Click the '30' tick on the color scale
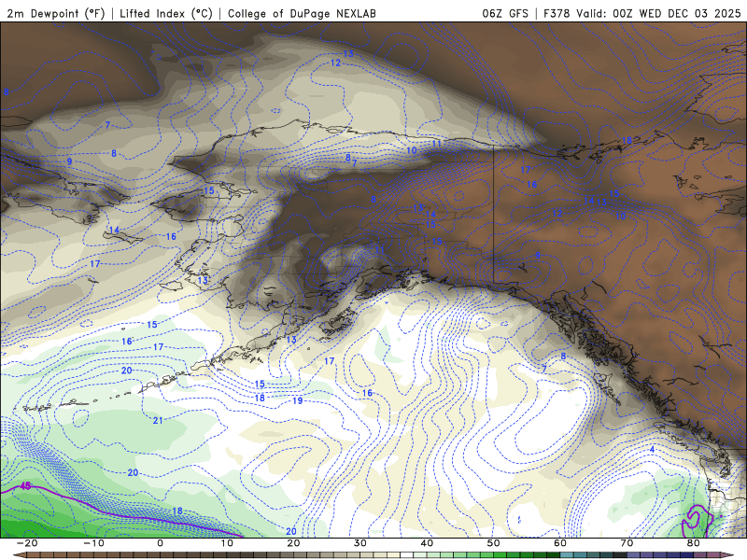Viewport: 747px width, 560px height. (x=360, y=543)
